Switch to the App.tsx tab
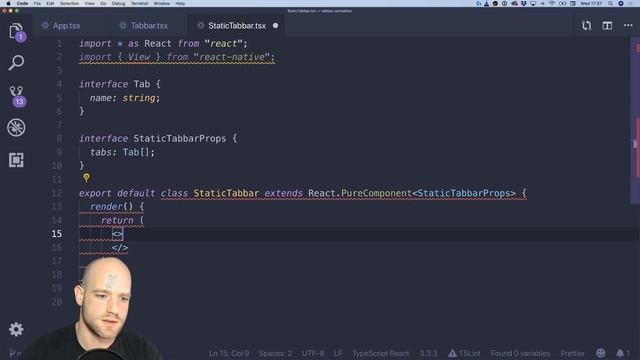640x360 pixels. [x=67, y=26]
